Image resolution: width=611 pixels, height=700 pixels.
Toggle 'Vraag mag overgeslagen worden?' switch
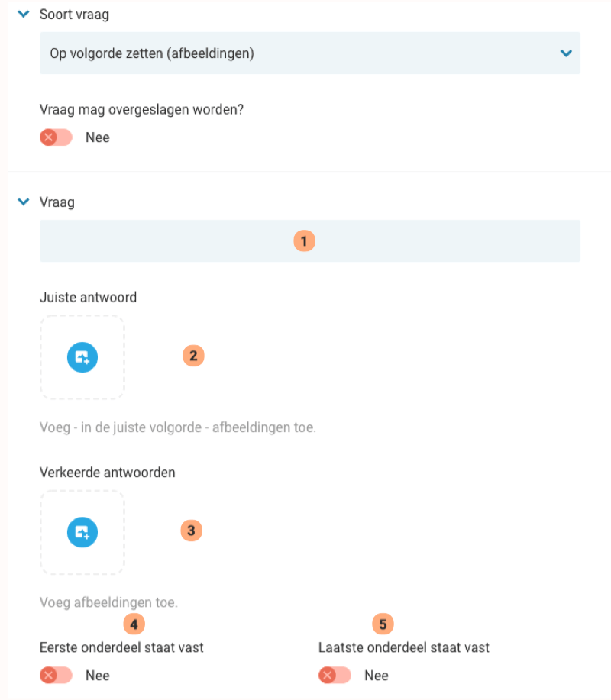[x=56, y=138]
